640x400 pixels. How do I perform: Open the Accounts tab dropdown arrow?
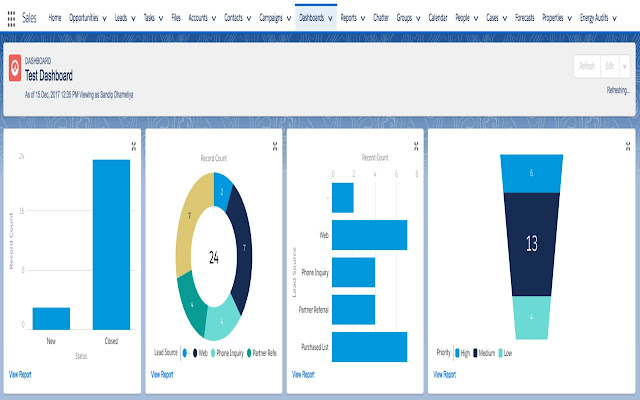pyautogui.click(x=213, y=18)
